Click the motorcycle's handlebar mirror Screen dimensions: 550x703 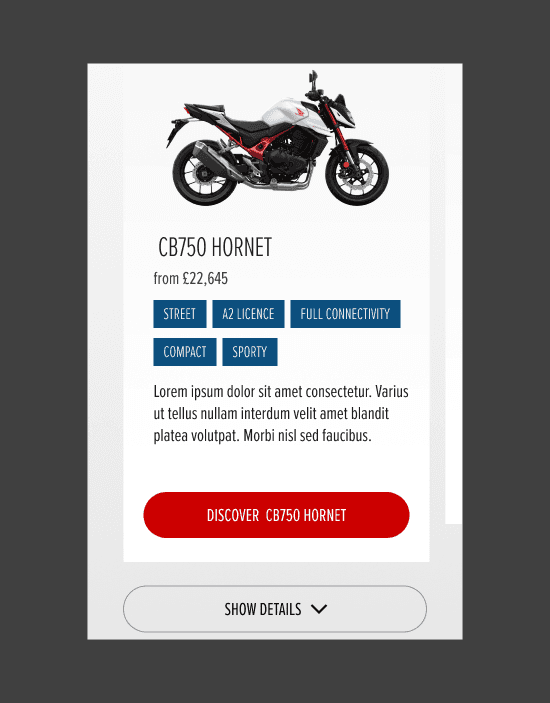pos(313,78)
